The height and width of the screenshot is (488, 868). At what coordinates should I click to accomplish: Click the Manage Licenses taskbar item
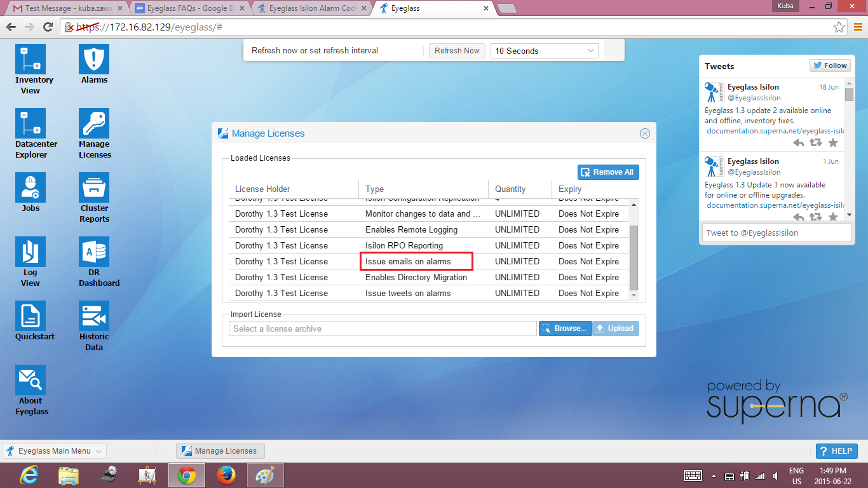tap(220, 451)
